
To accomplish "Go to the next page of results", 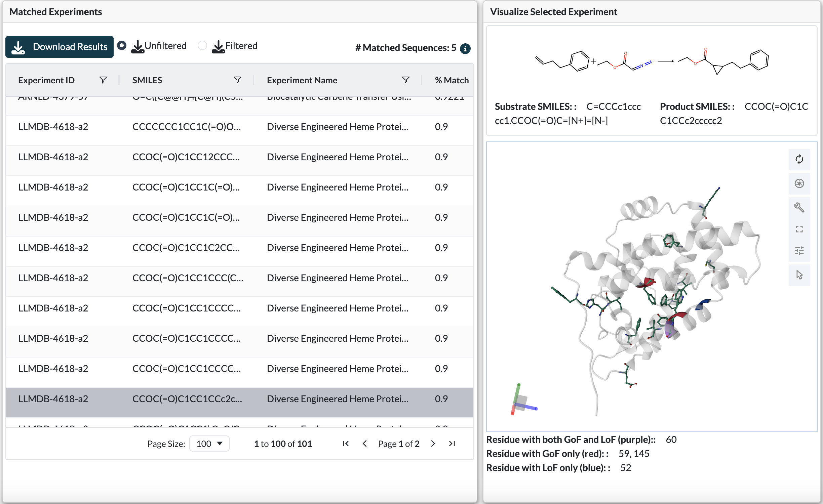I will (x=433, y=444).
